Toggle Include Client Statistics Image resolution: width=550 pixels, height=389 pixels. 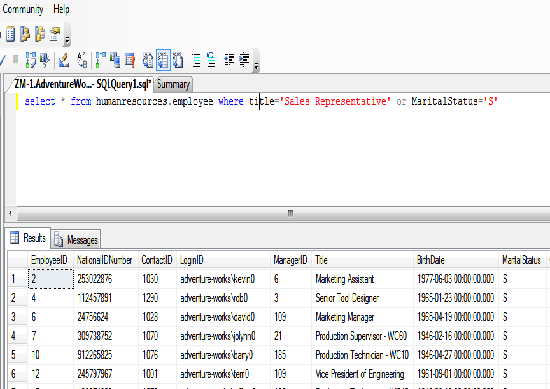coord(115,60)
